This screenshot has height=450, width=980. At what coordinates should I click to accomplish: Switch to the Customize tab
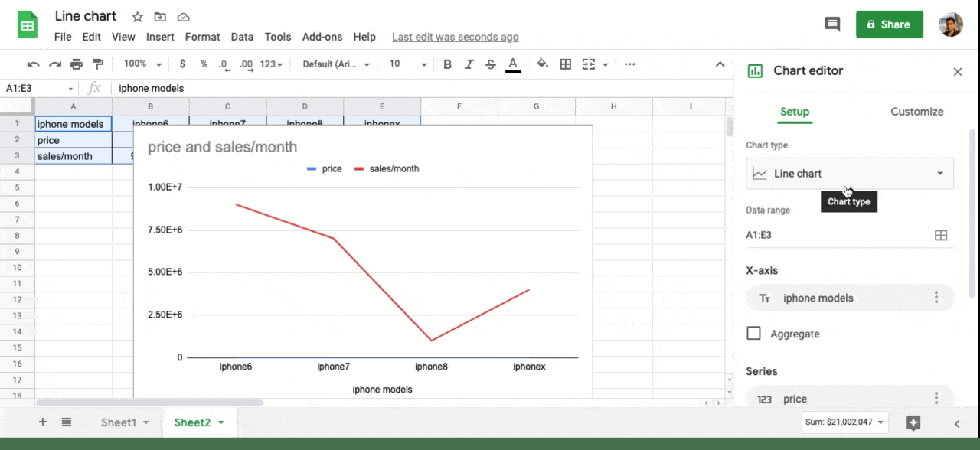917,112
